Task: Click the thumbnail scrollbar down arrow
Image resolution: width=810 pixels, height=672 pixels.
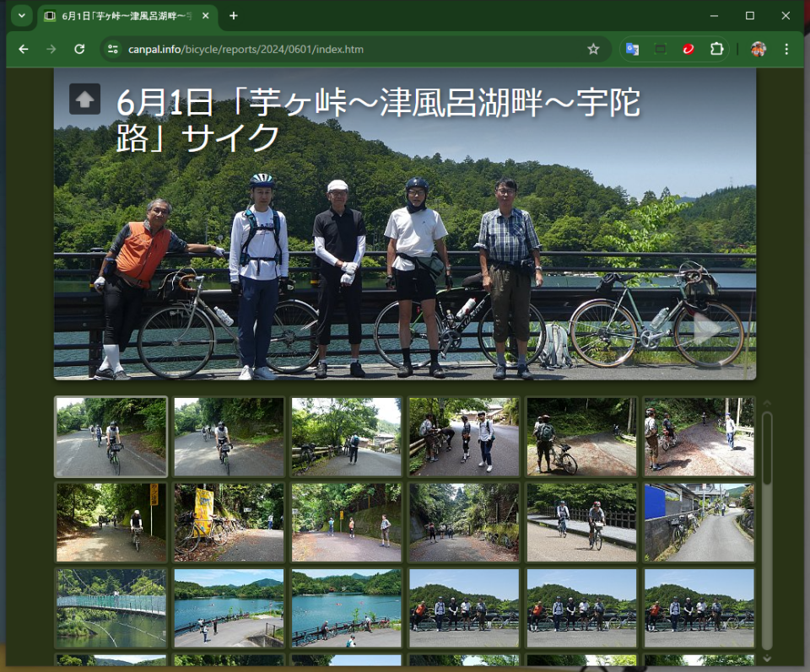Action: [x=767, y=658]
